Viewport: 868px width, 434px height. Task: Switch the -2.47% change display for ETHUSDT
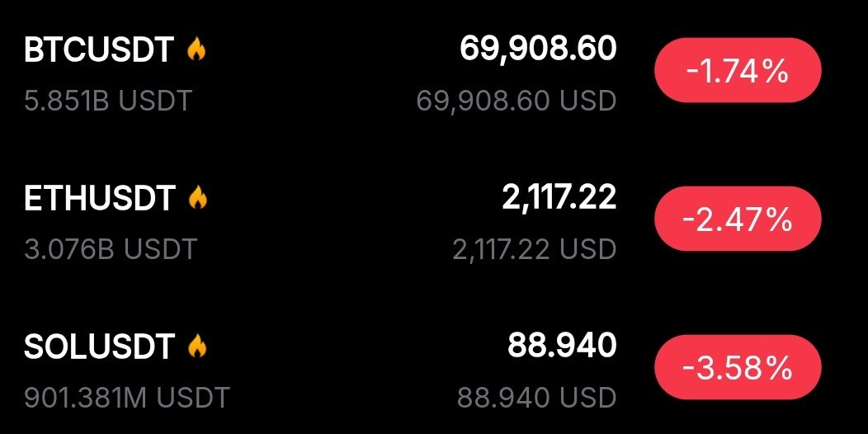pyautogui.click(x=738, y=220)
